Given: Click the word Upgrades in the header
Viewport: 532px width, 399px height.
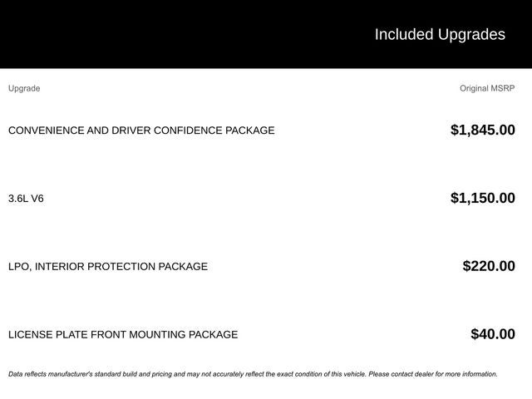Looking at the screenshot, I should (471, 35).
